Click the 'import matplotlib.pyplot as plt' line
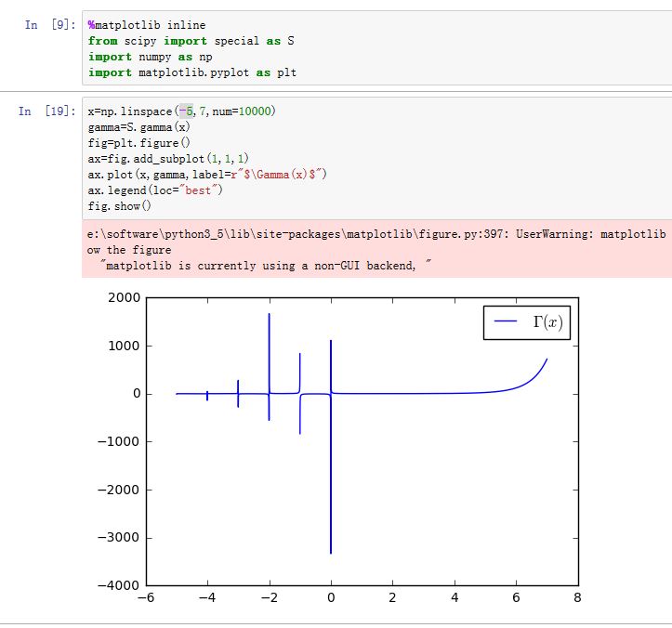This screenshot has height=628, width=672. (x=193, y=72)
